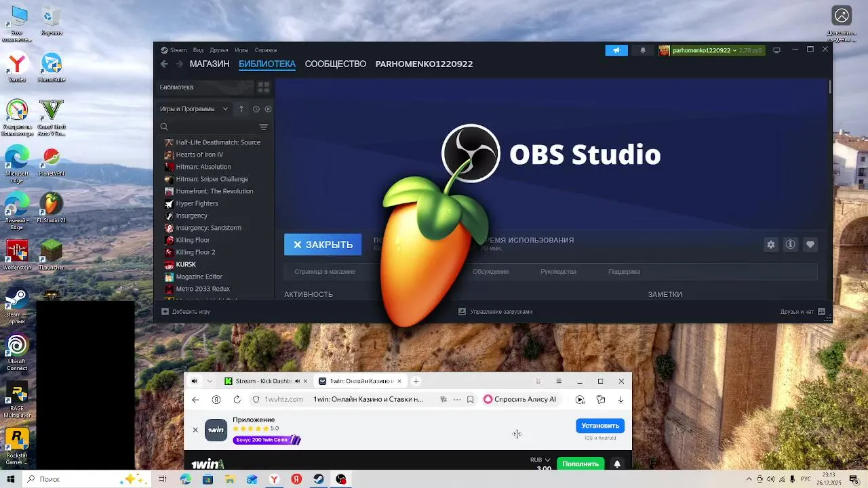Open advanced filters icon next to library search
This screenshot has height=488, width=868.
(x=264, y=127)
